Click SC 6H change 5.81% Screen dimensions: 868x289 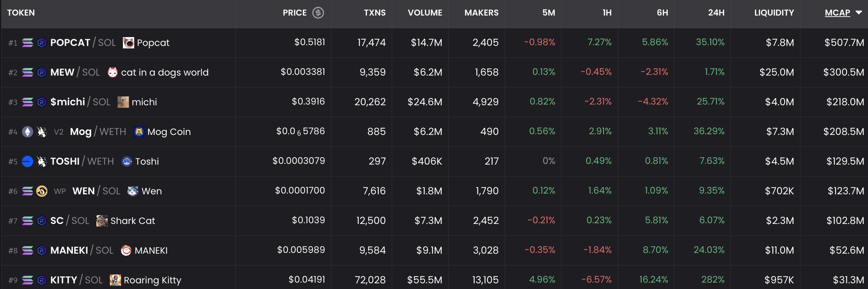click(656, 220)
